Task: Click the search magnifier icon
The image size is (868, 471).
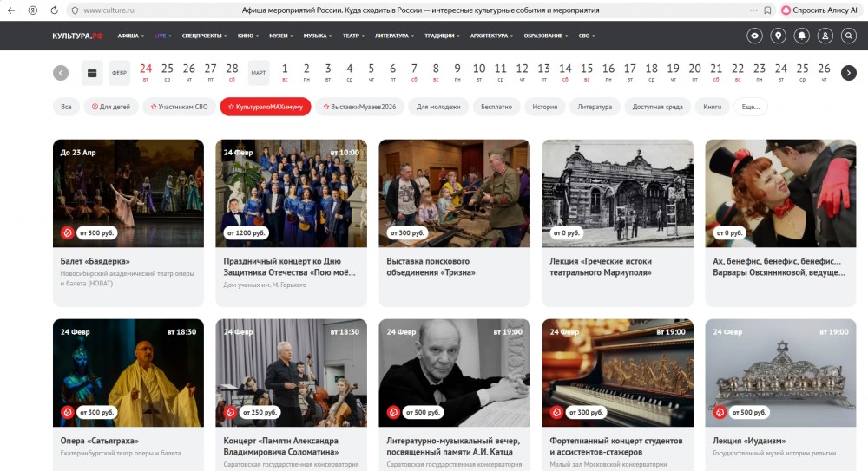Action: (x=848, y=36)
